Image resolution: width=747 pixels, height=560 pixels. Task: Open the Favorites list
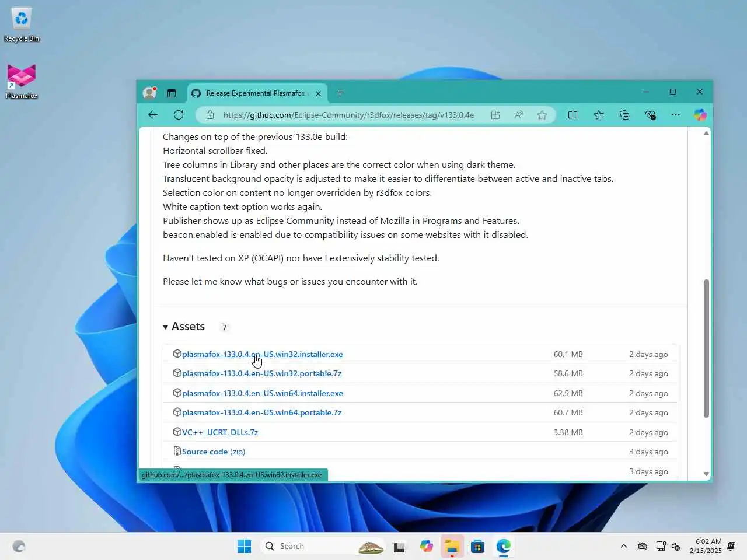[x=599, y=115]
